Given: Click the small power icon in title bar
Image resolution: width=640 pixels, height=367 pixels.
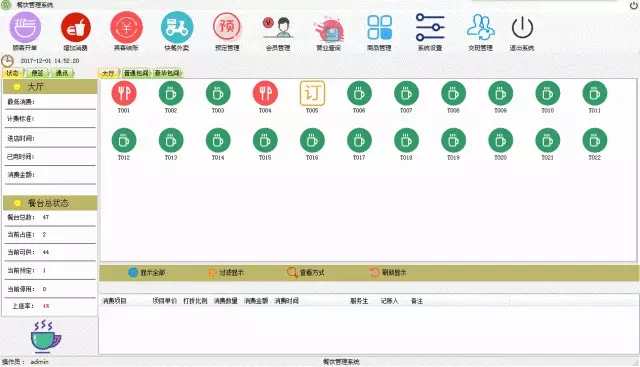Looking at the screenshot, I should (633, 5).
